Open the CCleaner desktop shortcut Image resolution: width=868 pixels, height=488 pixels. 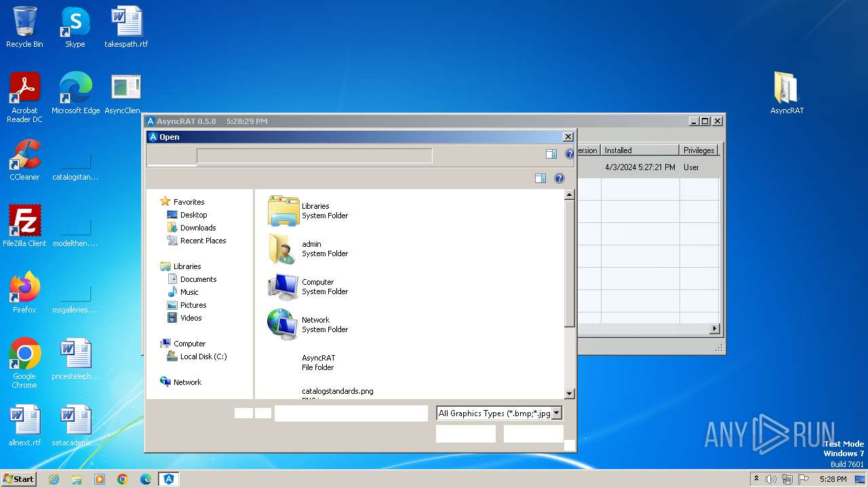(x=24, y=160)
